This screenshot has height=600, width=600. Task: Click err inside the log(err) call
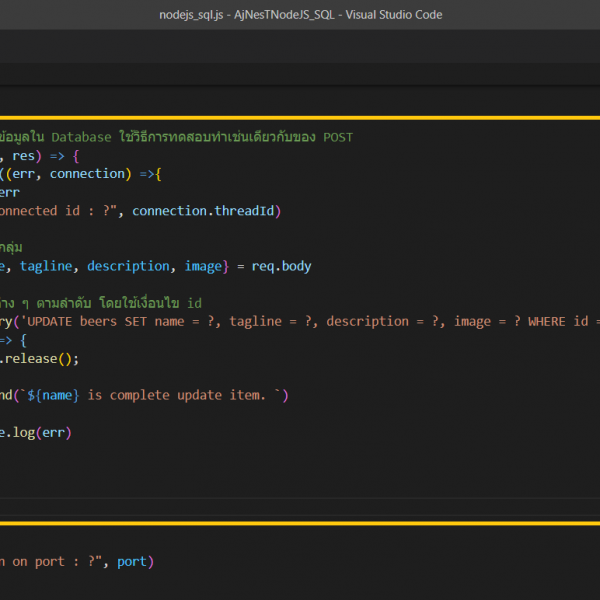pyautogui.click(x=53, y=432)
